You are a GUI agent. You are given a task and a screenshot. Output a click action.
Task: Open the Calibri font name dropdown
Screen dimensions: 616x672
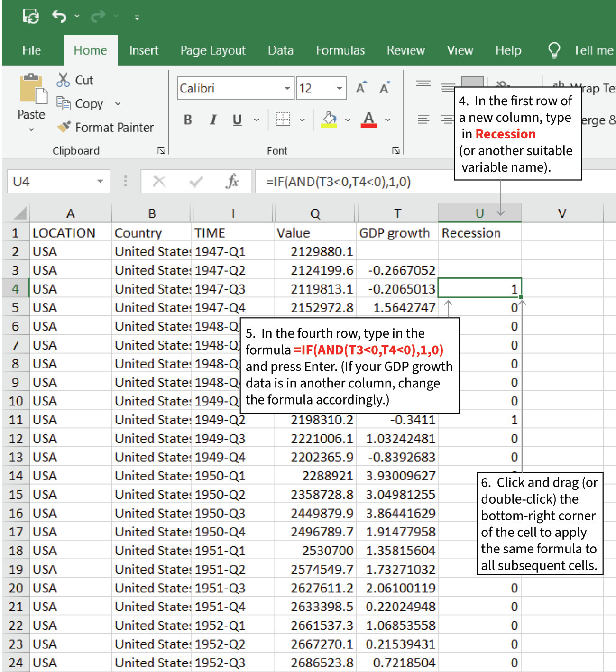click(x=287, y=88)
